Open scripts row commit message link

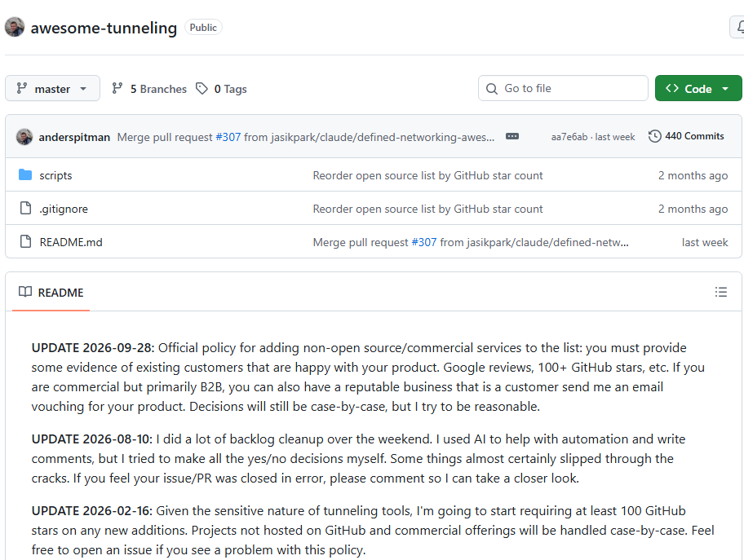click(x=427, y=175)
